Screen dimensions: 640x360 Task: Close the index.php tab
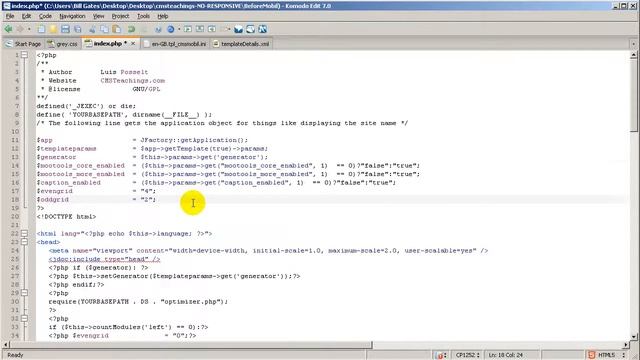click(x=133, y=43)
